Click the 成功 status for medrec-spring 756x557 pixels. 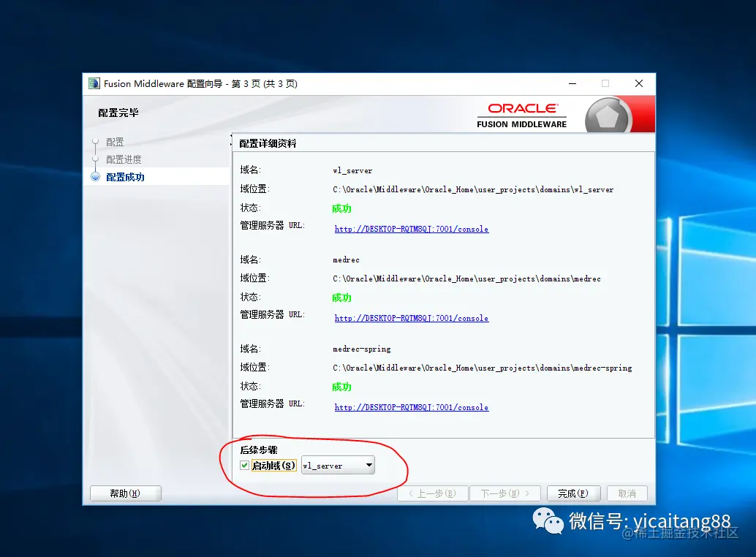(x=341, y=387)
